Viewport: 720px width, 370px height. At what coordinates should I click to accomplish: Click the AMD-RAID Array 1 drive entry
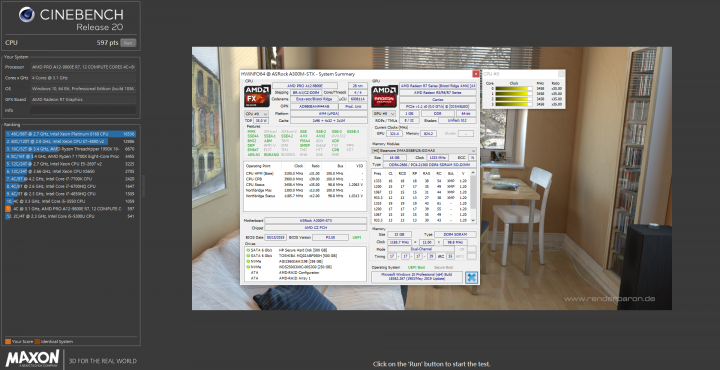pyautogui.click(x=295, y=278)
